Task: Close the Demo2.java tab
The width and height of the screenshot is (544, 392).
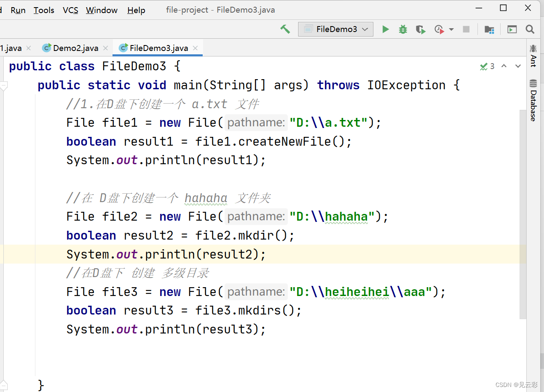Action: coord(105,48)
